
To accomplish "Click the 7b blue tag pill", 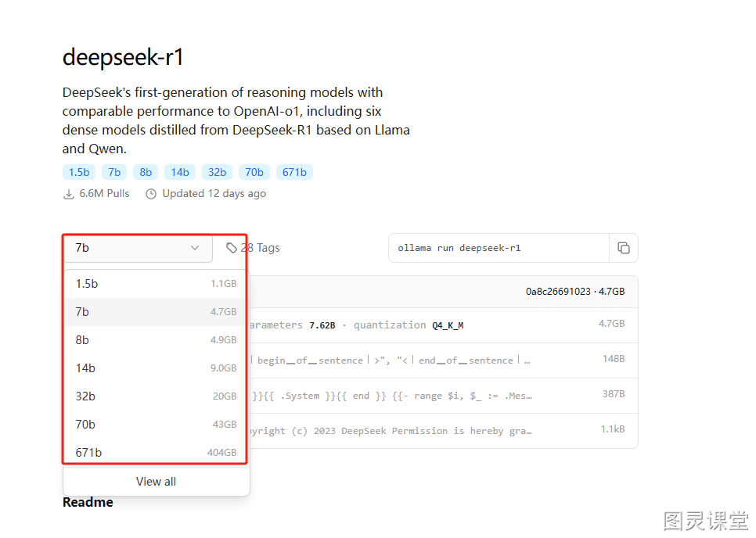I will (x=114, y=173).
